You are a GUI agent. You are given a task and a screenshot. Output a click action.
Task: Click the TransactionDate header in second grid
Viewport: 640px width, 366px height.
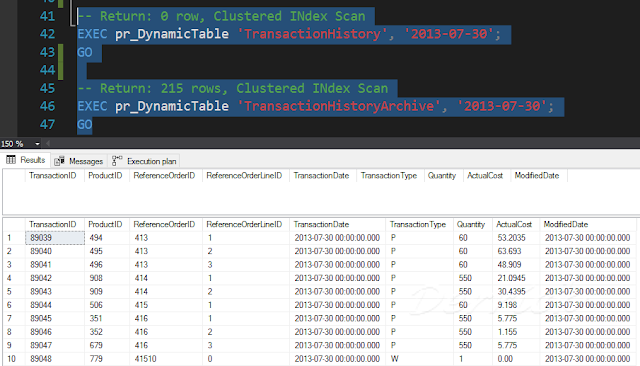pos(321,224)
